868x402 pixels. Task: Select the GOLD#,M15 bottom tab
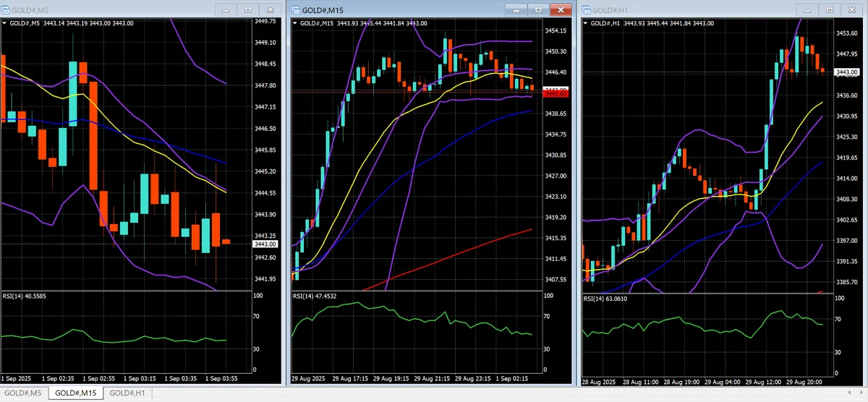(x=76, y=393)
